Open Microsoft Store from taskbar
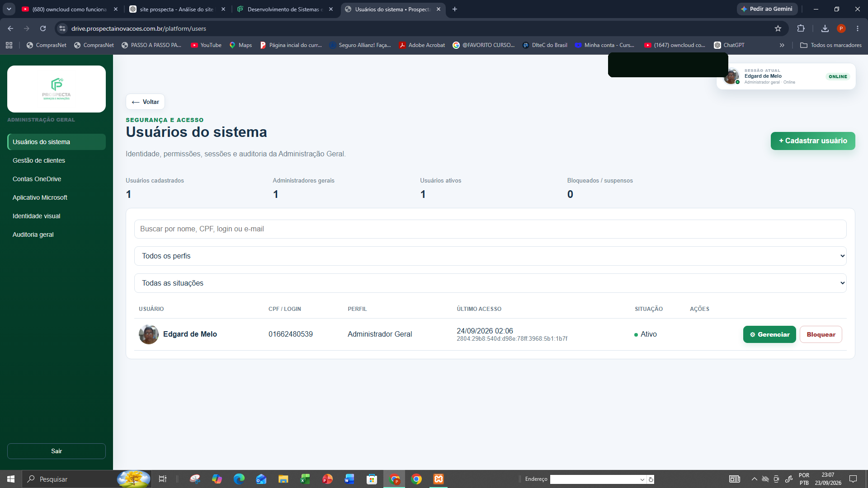 [372, 479]
